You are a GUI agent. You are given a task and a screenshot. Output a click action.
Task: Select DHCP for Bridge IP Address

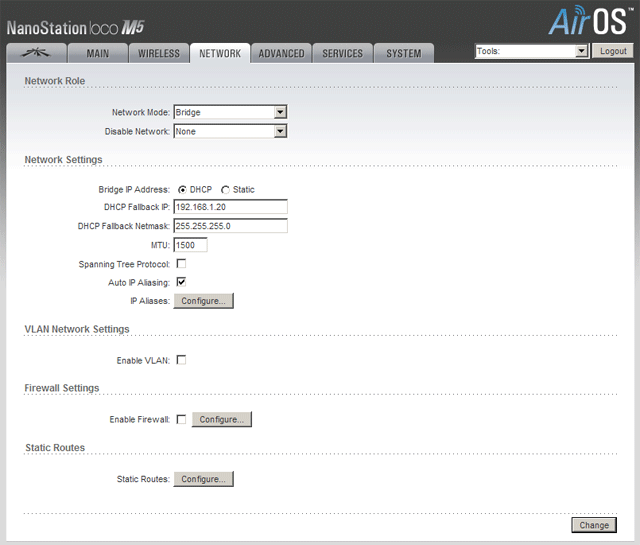[182, 190]
